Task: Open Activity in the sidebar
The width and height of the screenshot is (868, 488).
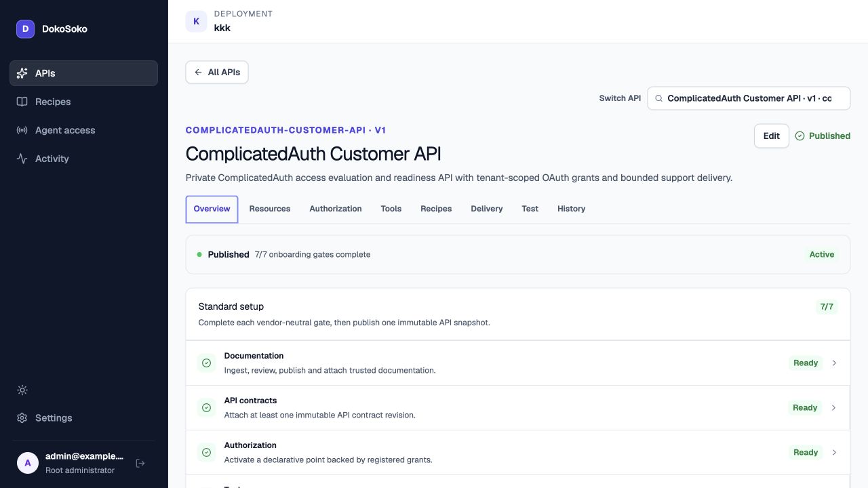Action: click(x=83, y=159)
